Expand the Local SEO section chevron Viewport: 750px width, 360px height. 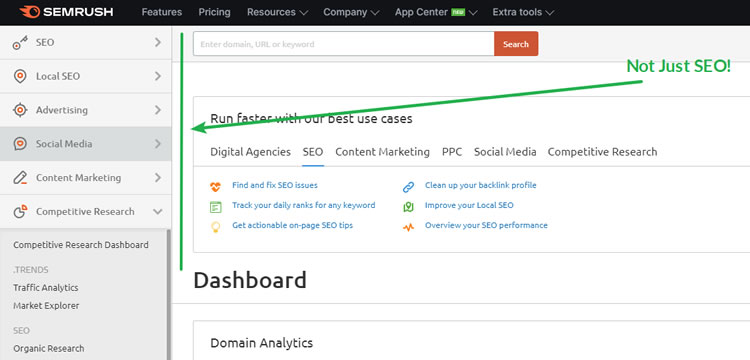tap(158, 76)
